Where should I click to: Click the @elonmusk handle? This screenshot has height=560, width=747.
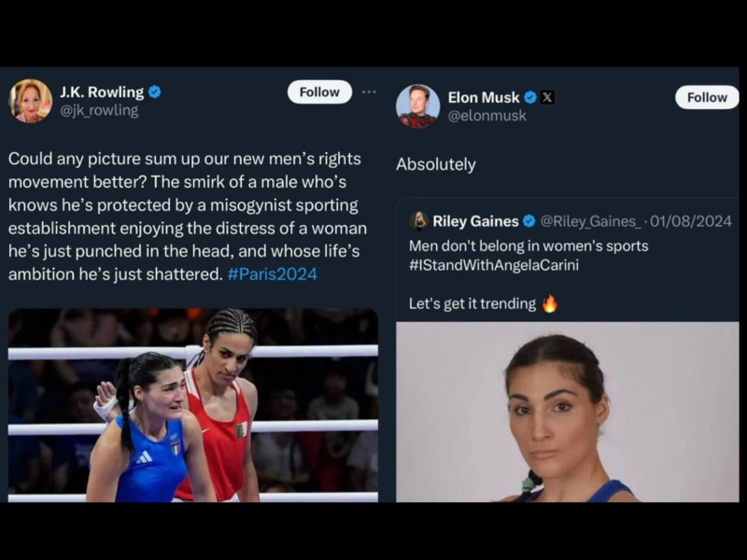(487, 116)
